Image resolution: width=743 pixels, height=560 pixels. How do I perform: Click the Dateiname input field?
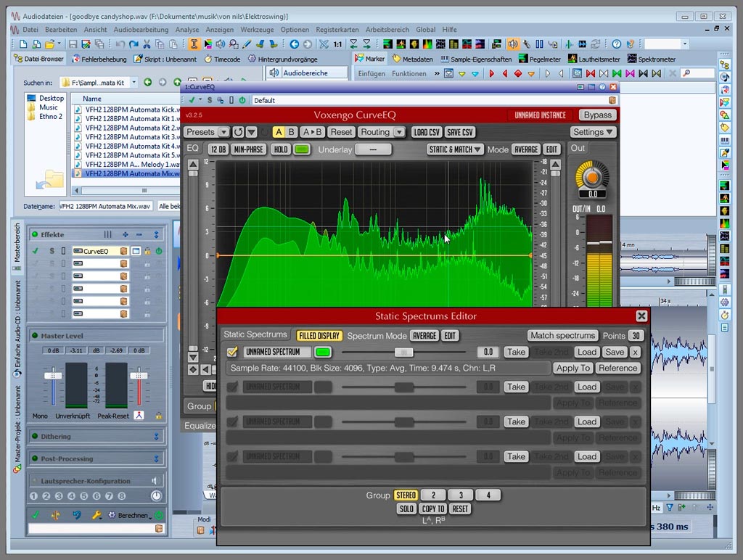tap(105, 206)
